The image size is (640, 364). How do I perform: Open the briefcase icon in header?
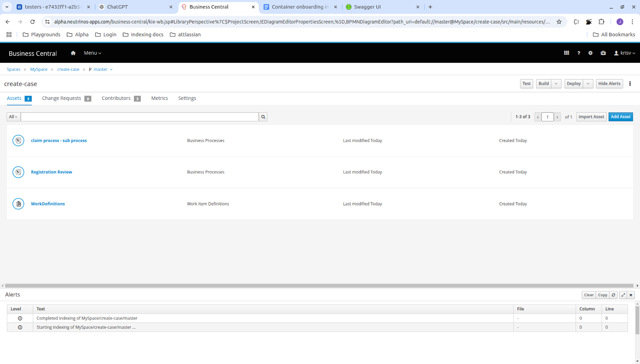tap(603, 53)
